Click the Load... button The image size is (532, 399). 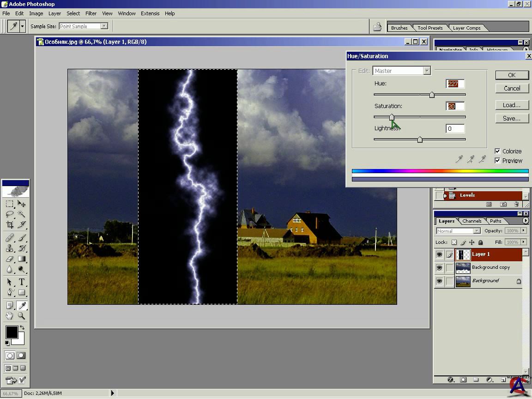tap(512, 105)
